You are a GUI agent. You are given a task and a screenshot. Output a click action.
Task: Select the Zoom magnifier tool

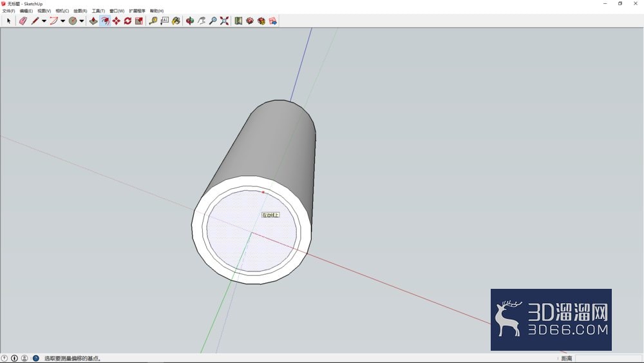(213, 21)
